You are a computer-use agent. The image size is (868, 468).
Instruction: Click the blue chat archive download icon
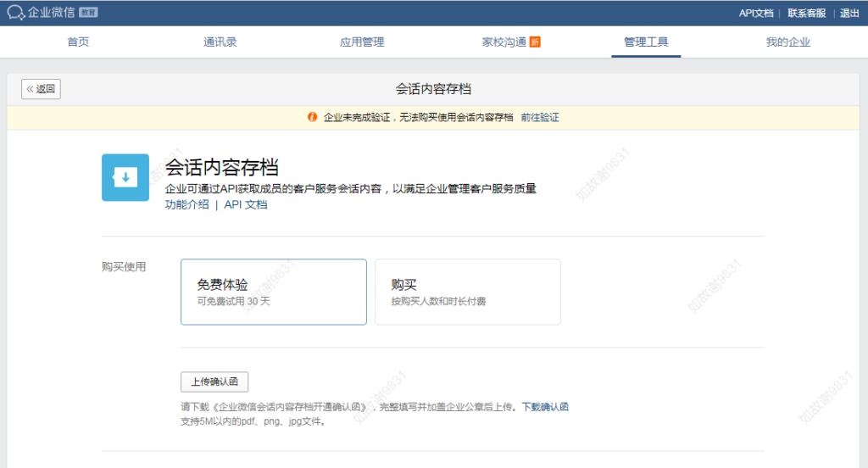pyautogui.click(x=125, y=177)
